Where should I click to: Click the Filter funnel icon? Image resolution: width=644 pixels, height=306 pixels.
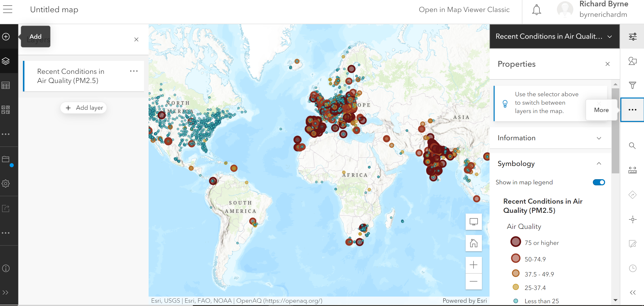pos(633,85)
